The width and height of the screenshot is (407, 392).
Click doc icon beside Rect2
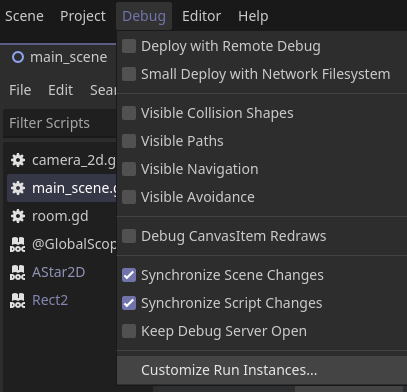click(18, 301)
